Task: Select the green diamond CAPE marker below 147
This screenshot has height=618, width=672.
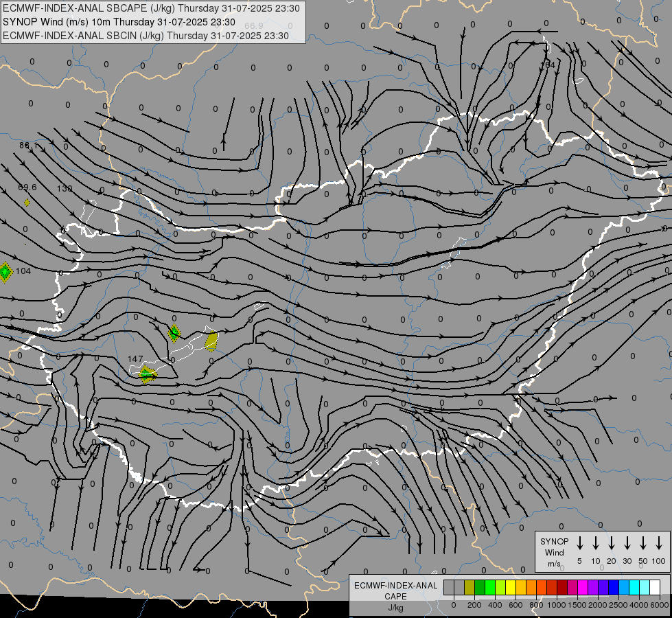Action: pyautogui.click(x=148, y=374)
